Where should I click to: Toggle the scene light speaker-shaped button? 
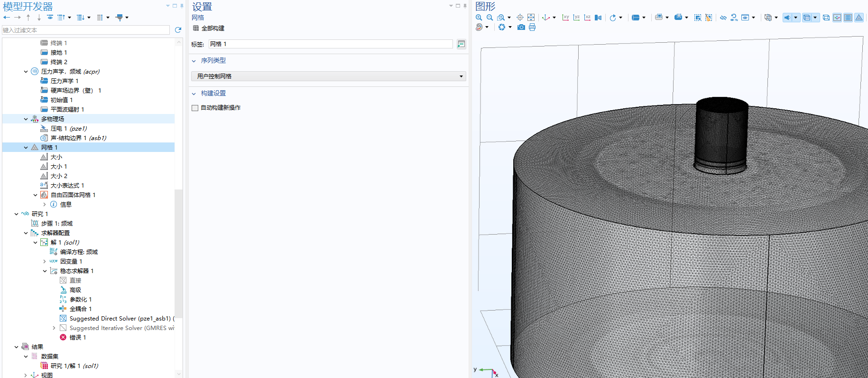click(x=787, y=18)
